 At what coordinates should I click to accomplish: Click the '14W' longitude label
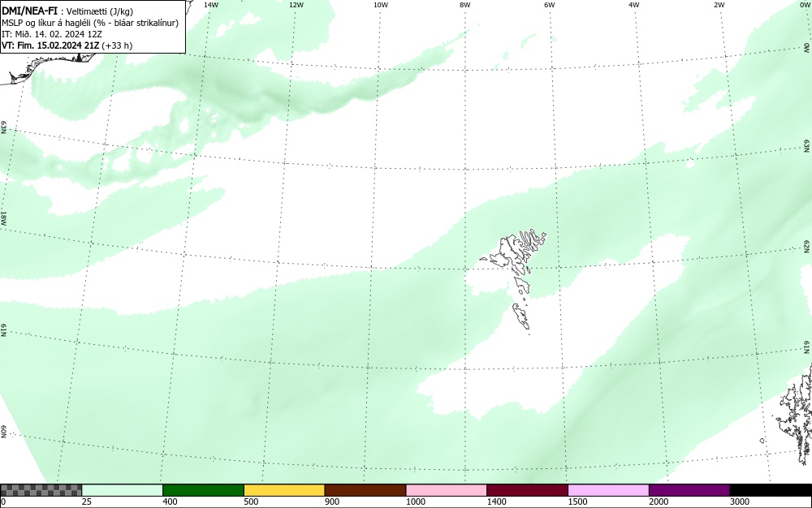coord(211,5)
